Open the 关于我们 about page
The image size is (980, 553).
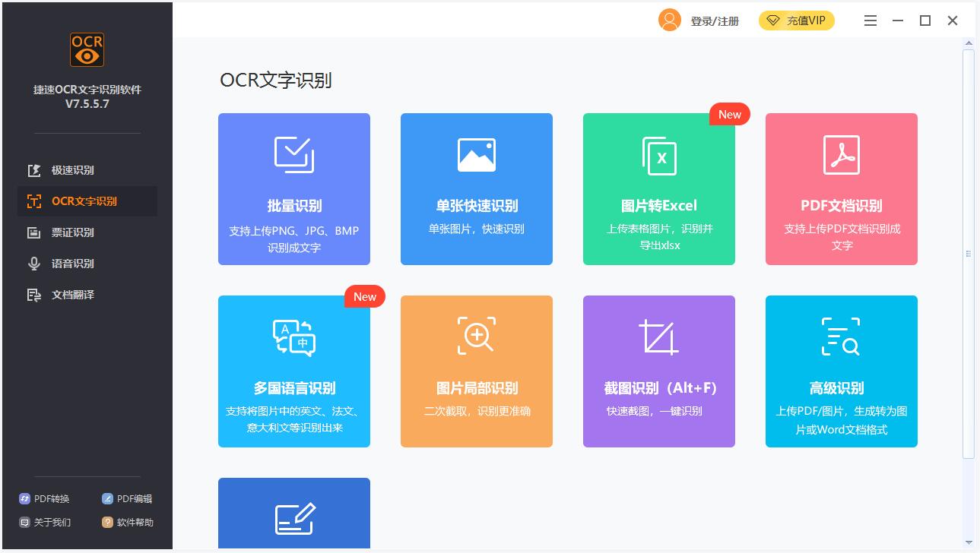(x=43, y=522)
